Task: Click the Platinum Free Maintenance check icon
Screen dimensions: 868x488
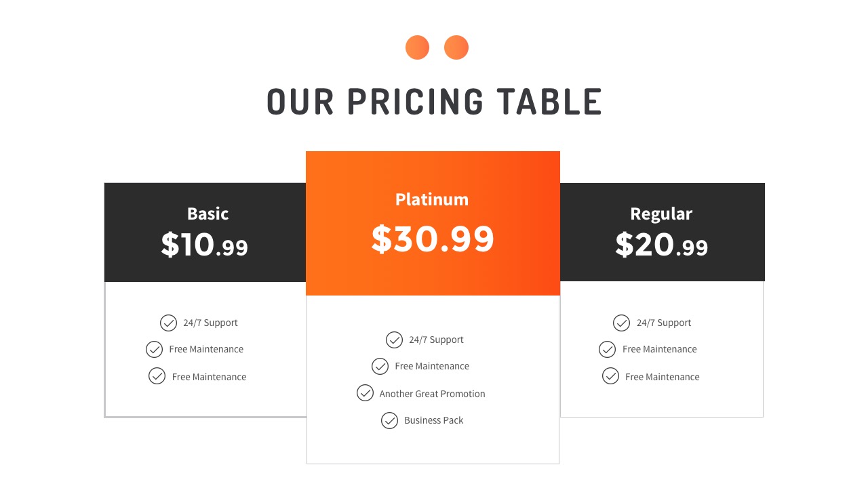Action: 380,366
